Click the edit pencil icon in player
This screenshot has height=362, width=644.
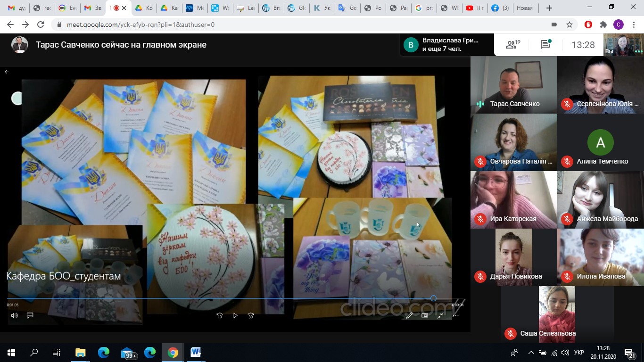409,315
